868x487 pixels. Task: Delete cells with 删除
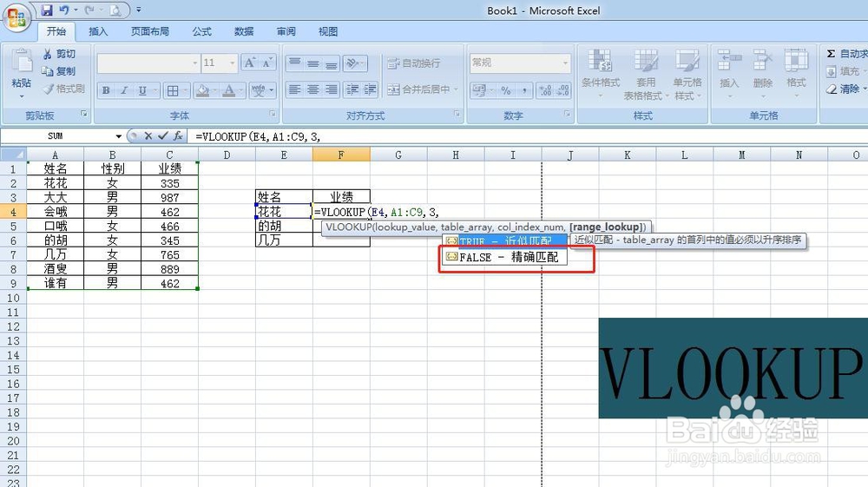[762, 74]
